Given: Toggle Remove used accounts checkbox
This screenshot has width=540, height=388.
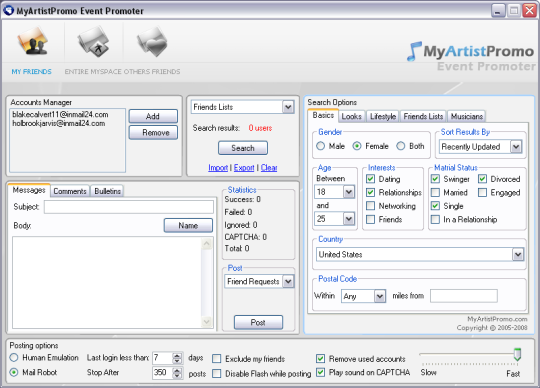Looking at the screenshot, I should pos(320,359).
